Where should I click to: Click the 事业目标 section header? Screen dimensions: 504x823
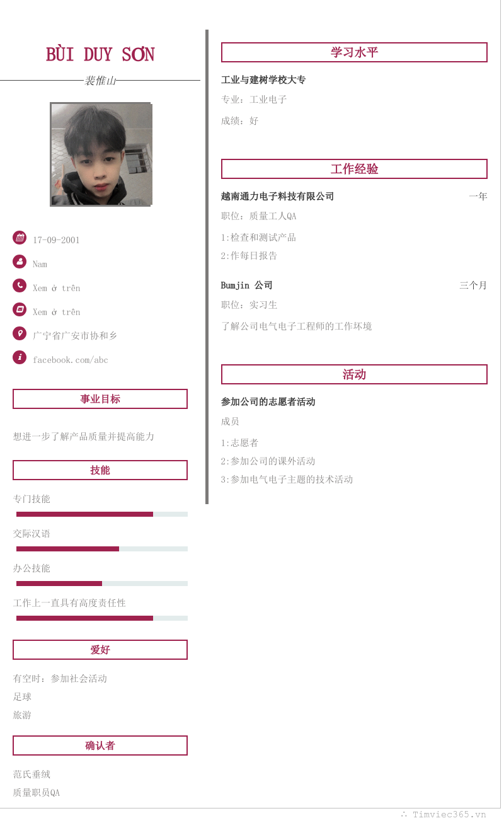pos(100,399)
